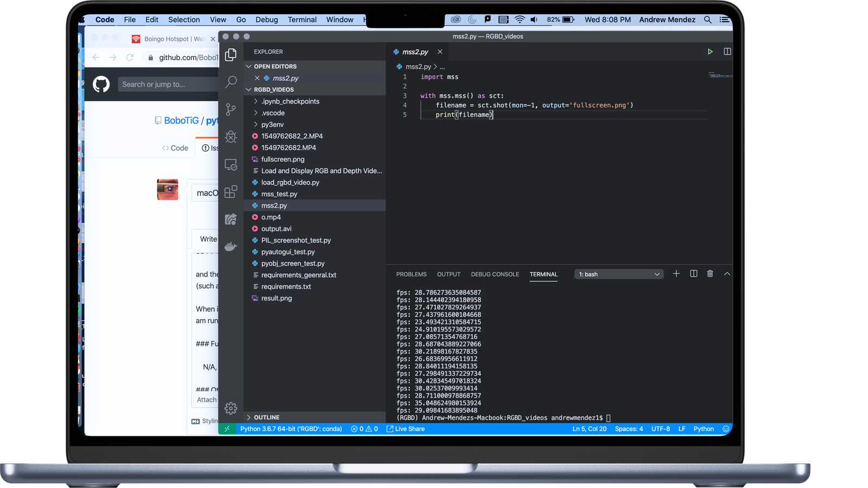
Task: Click the Python interpreter status bar item
Action: point(291,429)
